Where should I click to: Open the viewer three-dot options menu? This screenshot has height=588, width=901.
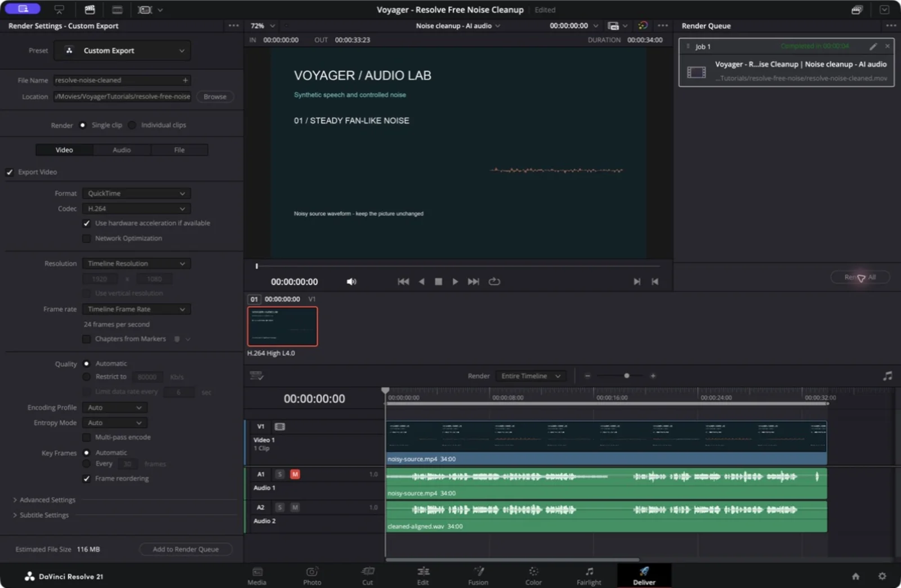click(663, 25)
